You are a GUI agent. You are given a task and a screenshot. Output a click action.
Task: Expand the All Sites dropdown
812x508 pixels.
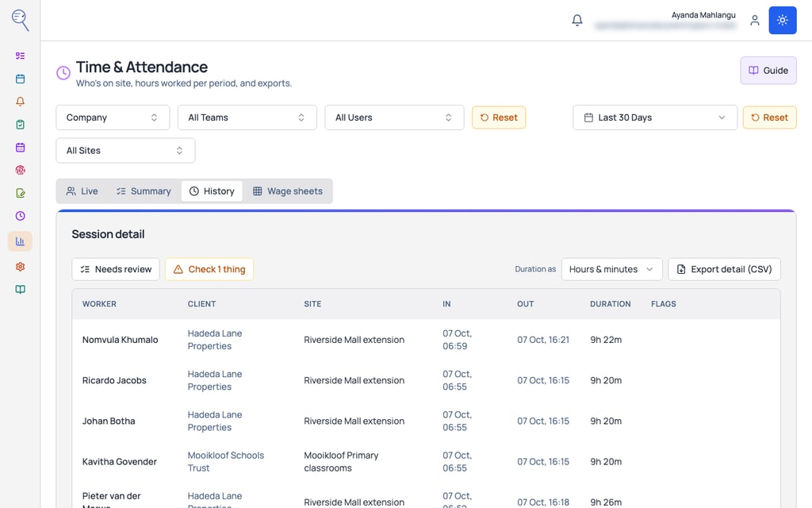(125, 150)
